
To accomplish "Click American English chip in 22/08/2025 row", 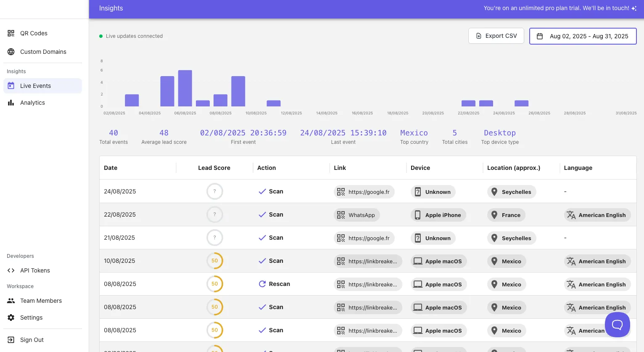I will (x=597, y=215).
